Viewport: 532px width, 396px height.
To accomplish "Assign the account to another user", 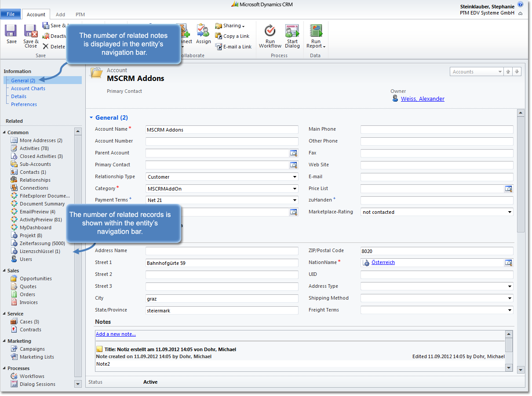I will [x=203, y=35].
